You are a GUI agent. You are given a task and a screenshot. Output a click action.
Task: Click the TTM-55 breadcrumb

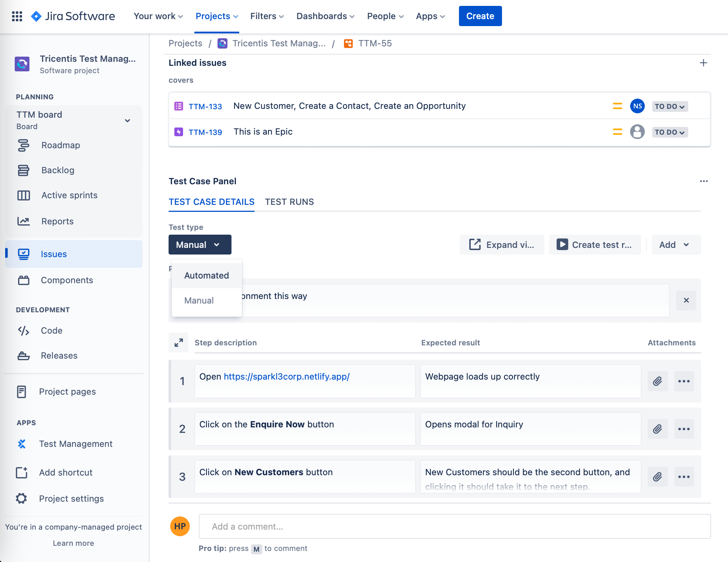coord(375,43)
